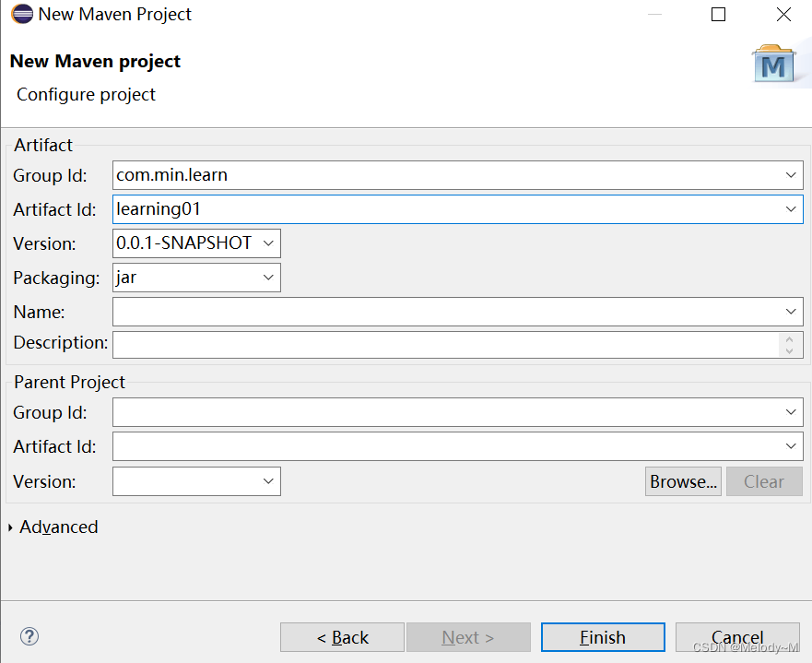Click the Cancel button

click(737, 637)
